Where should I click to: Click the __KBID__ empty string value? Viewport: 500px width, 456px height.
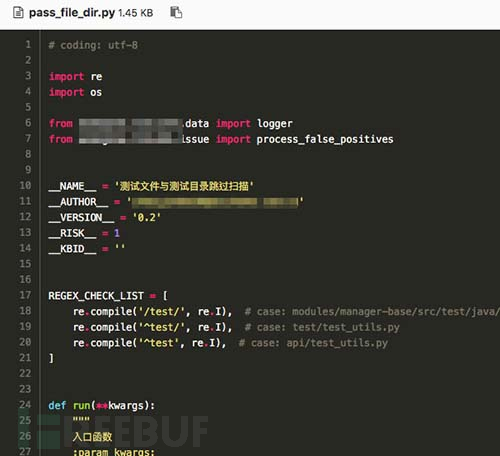pyautogui.click(x=120, y=247)
